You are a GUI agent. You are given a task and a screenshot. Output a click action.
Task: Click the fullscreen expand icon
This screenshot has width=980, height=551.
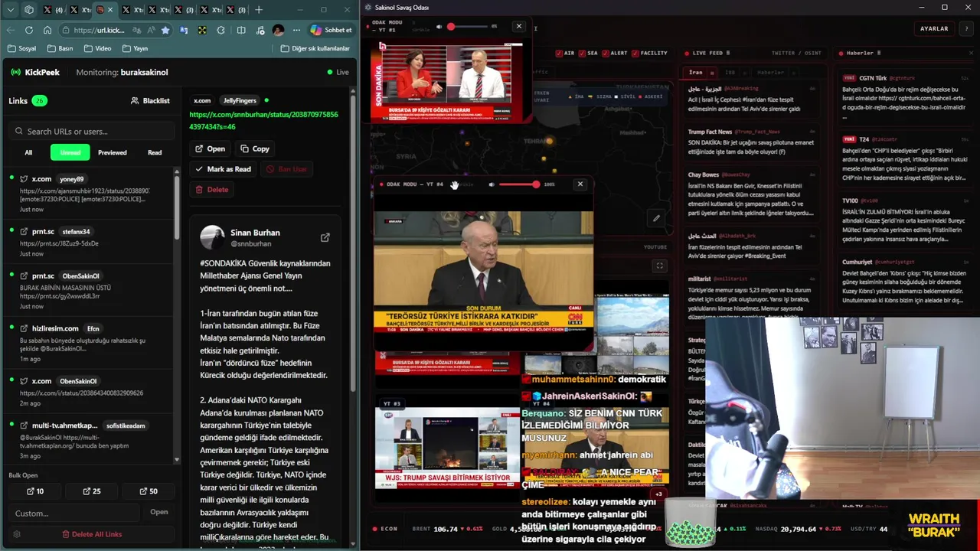tap(660, 266)
